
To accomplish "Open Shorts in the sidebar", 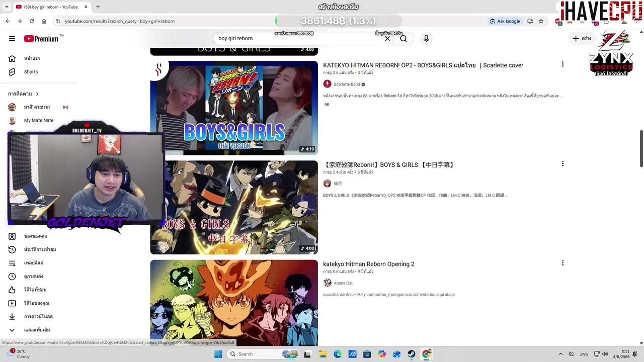I will coord(31,72).
